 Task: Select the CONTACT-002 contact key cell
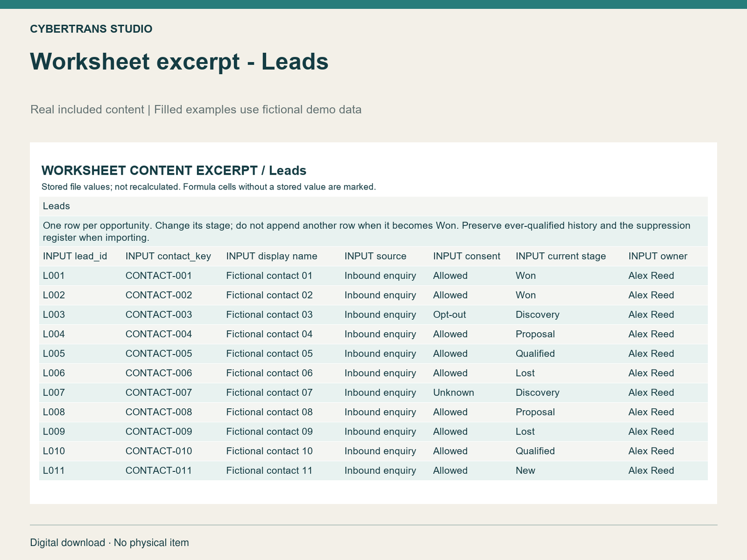coord(159,295)
